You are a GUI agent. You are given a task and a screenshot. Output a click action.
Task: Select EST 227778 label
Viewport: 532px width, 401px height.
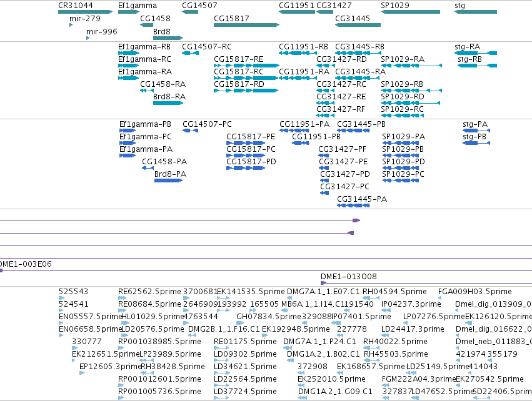(352, 329)
